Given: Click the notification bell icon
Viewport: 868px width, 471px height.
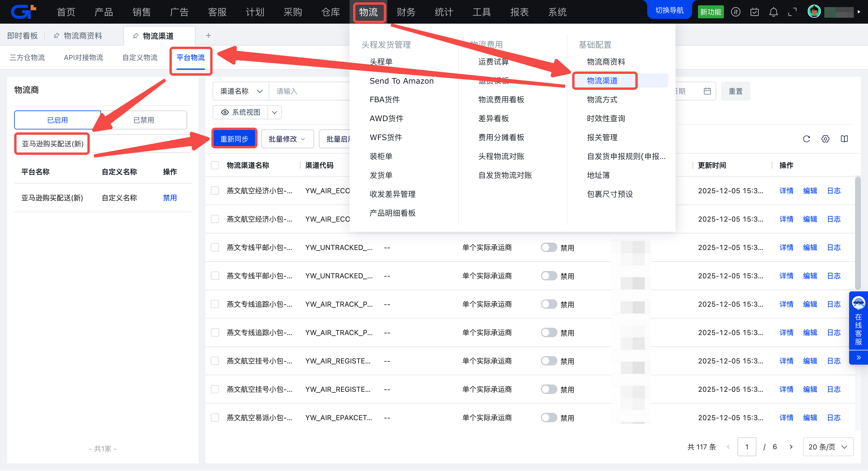Looking at the screenshot, I should (773, 12).
